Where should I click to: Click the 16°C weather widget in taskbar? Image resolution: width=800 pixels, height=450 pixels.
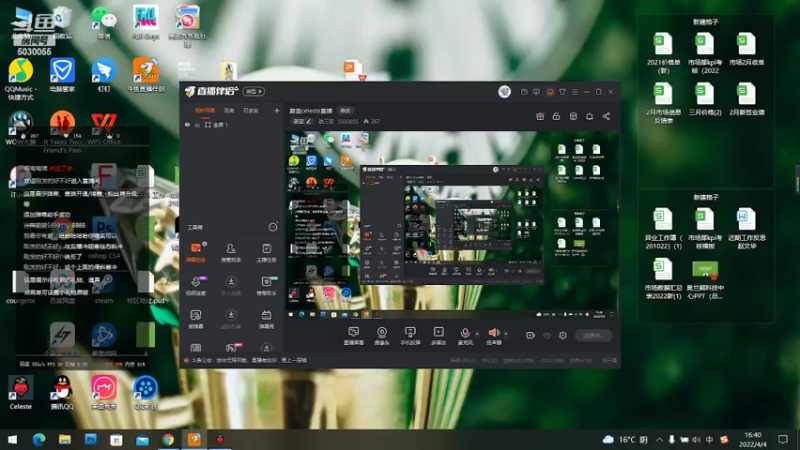click(625, 439)
